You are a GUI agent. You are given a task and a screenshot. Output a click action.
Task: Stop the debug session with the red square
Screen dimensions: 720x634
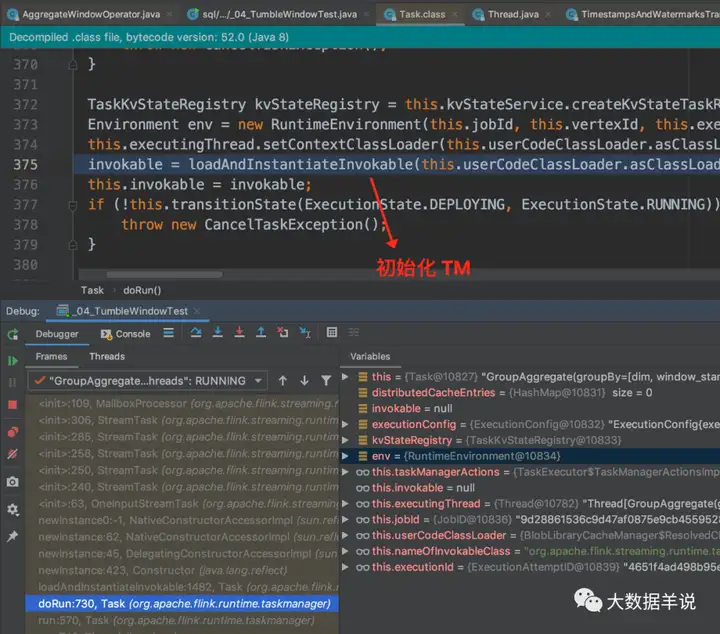pos(13,405)
